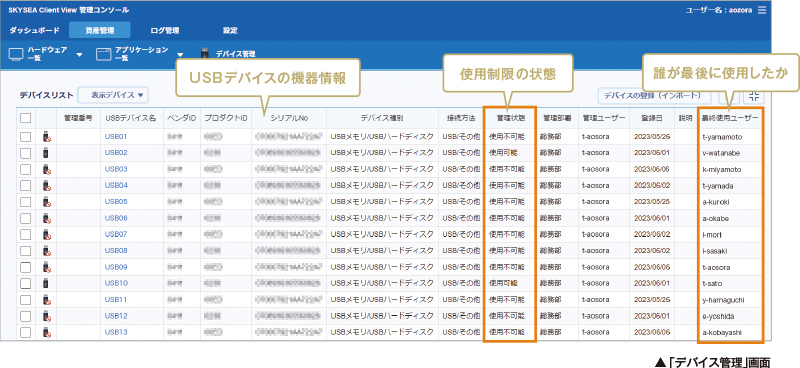Open the USB10 device link
This screenshot has height=368, width=800.
tap(116, 283)
